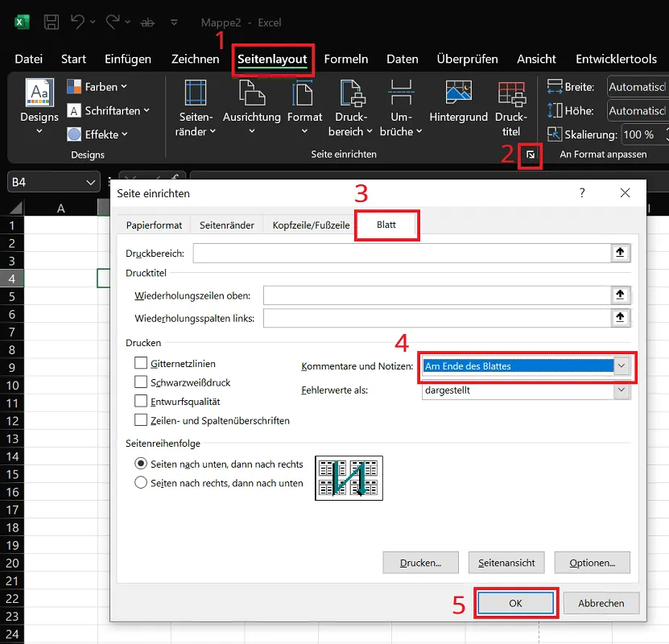Open the Name box dropdown showing B4

pos(92,181)
